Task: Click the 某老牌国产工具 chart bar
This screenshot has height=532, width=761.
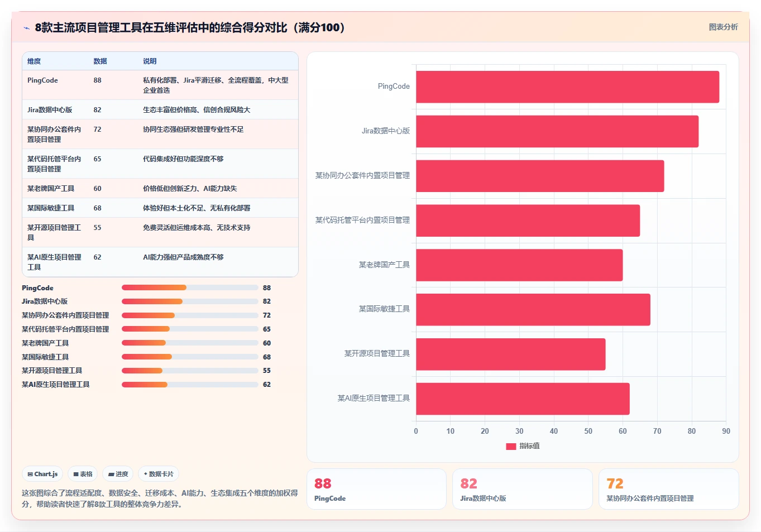Action: coord(519,265)
